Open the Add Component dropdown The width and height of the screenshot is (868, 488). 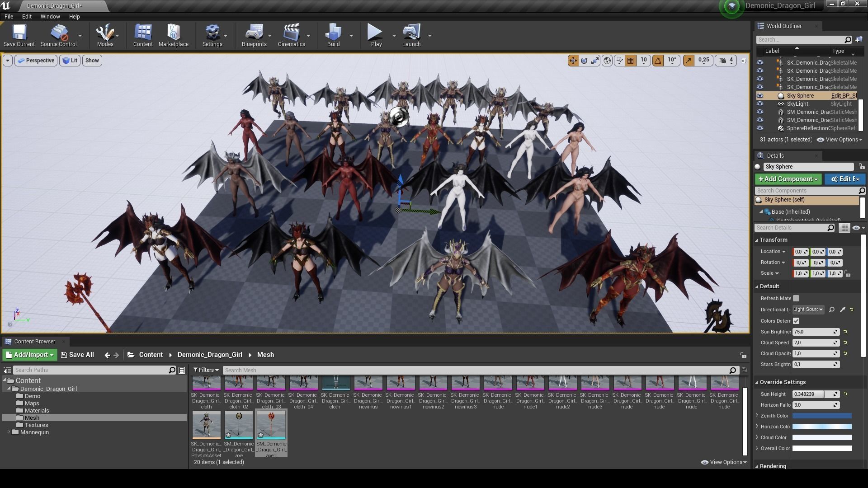click(x=788, y=179)
